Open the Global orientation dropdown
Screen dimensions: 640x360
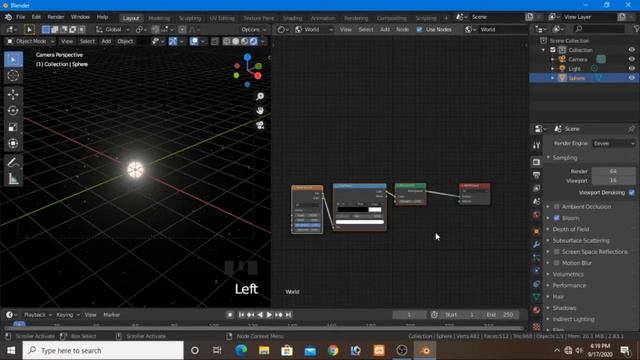pos(113,29)
